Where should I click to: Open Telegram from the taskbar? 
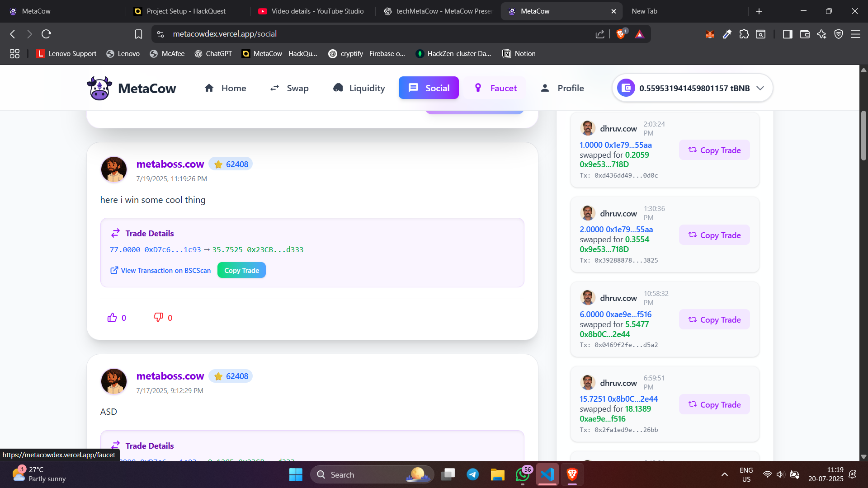click(x=472, y=474)
